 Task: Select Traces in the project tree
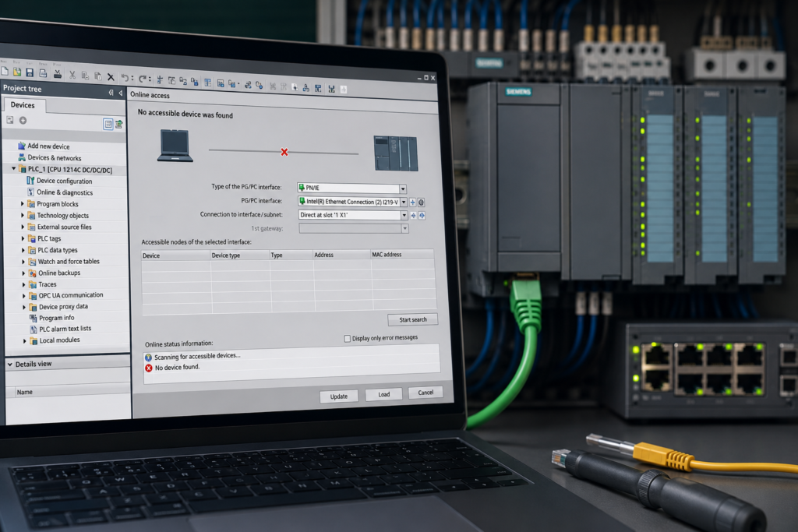[48, 284]
